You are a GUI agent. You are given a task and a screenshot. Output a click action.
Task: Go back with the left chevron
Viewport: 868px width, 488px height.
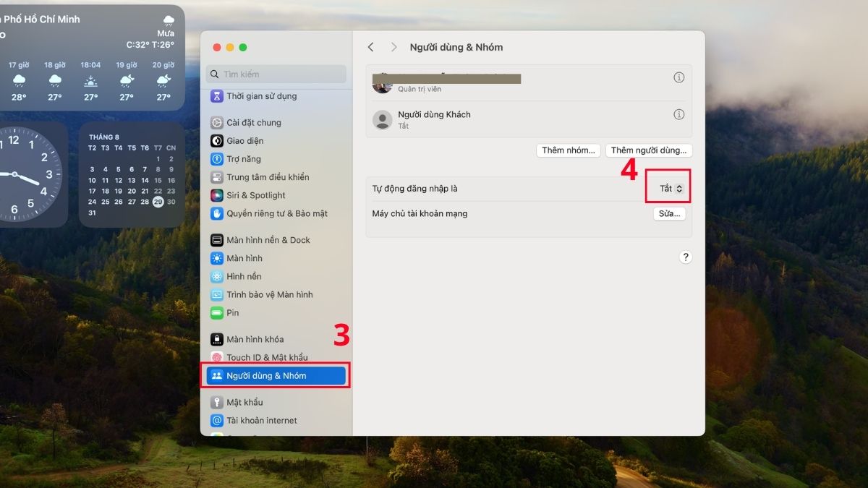pyautogui.click(x=371, y=47)
